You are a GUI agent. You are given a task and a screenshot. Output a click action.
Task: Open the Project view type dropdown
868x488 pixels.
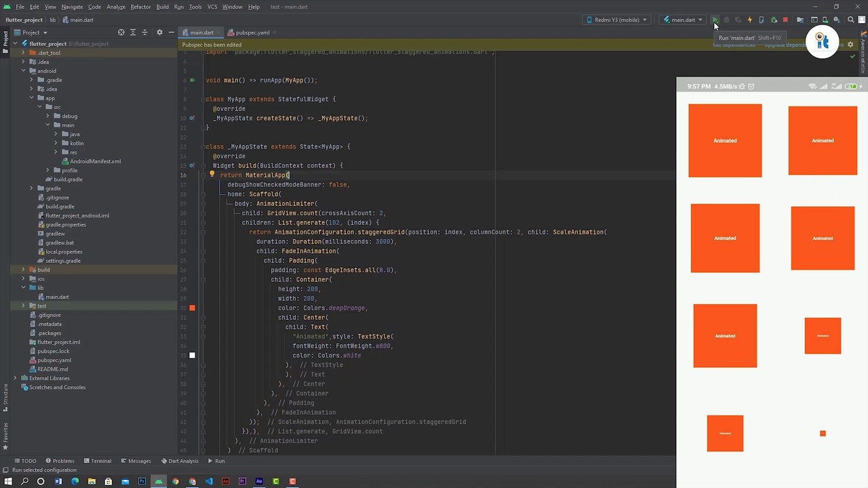31,32
